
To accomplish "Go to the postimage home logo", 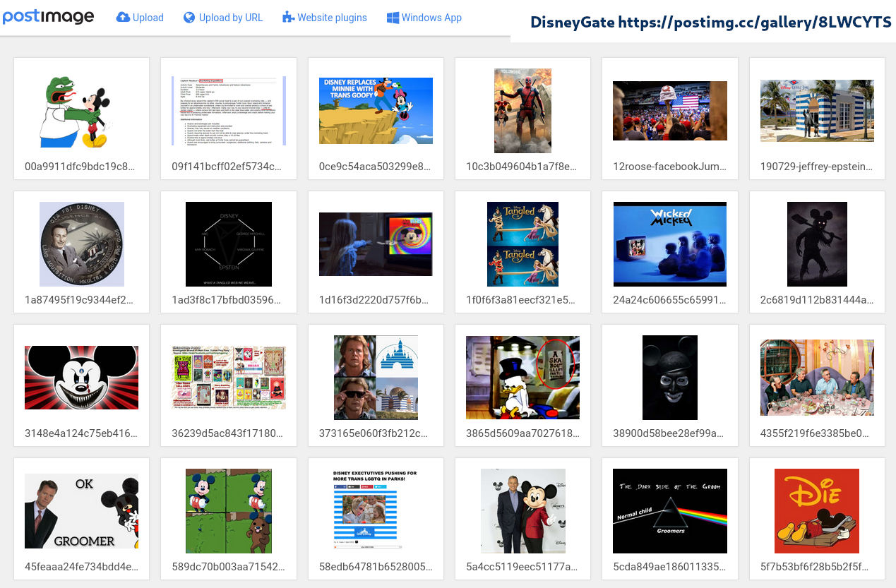I will pos(48,17).
